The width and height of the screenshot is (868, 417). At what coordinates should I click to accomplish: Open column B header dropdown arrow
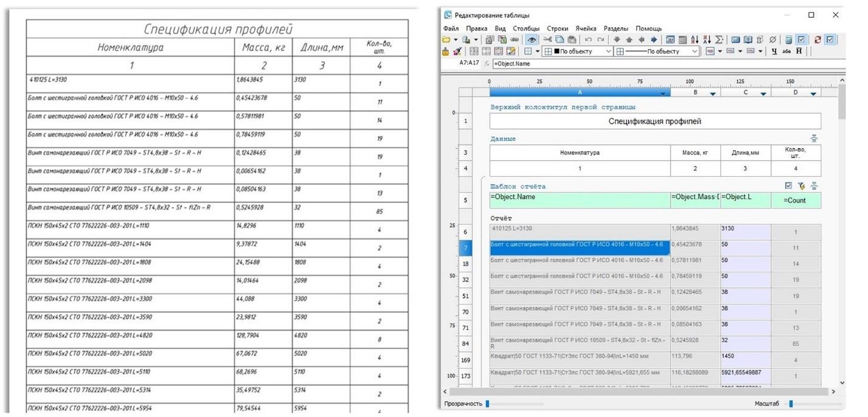713,94
